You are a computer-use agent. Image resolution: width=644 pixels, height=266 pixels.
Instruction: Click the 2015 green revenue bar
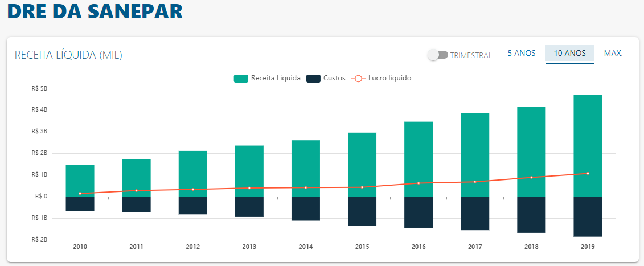pos(362,165)
